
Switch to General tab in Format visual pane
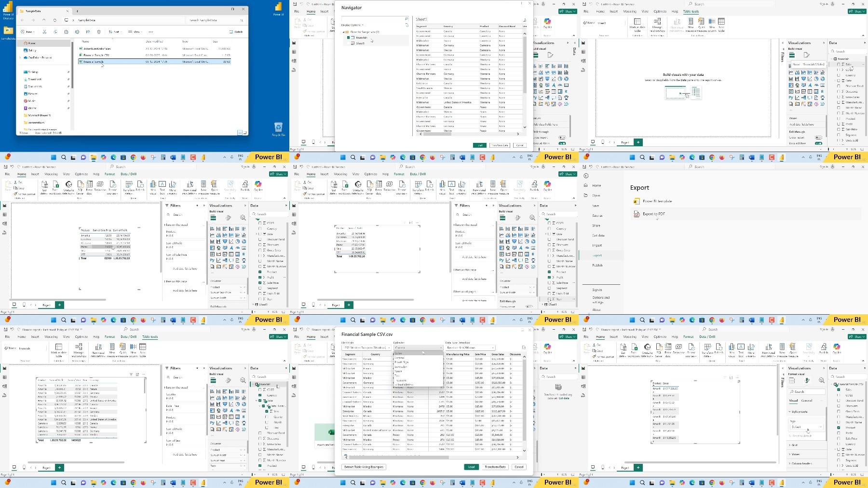pyautogui.click(x=807, y=401)
